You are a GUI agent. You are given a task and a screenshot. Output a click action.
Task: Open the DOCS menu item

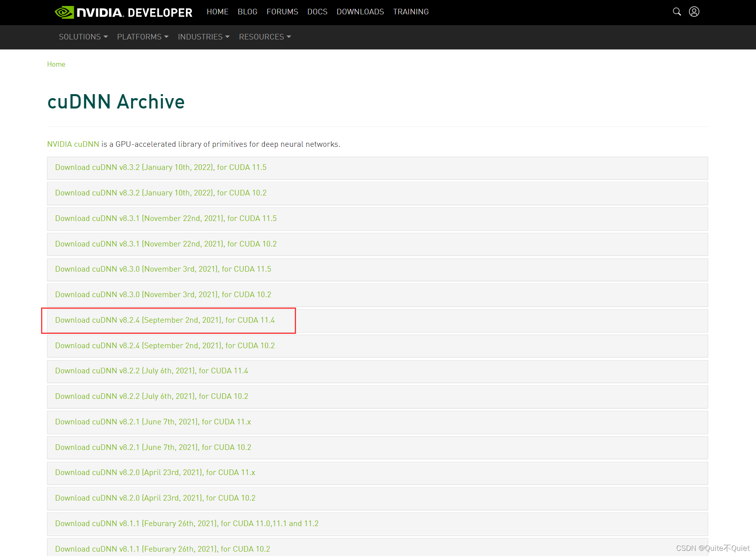(317, 12)
